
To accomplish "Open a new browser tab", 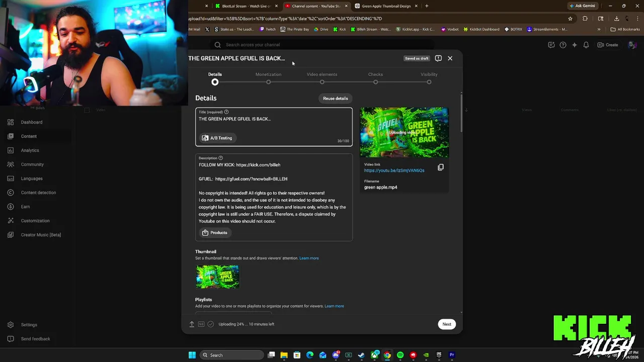I will coord(427,6).
